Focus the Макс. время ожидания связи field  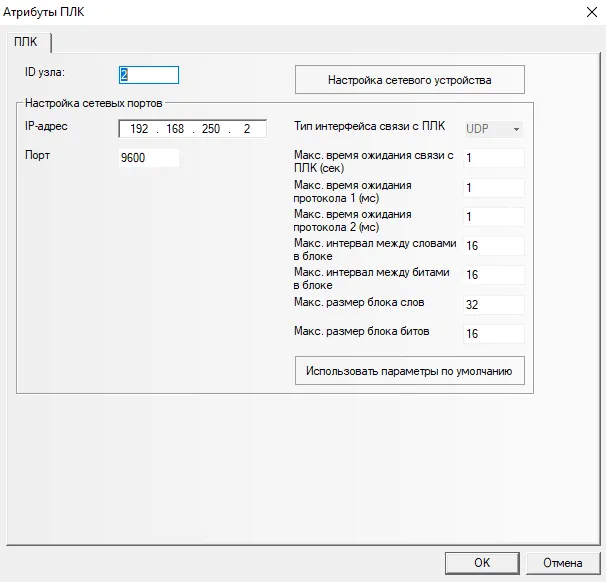coord(494,158)
